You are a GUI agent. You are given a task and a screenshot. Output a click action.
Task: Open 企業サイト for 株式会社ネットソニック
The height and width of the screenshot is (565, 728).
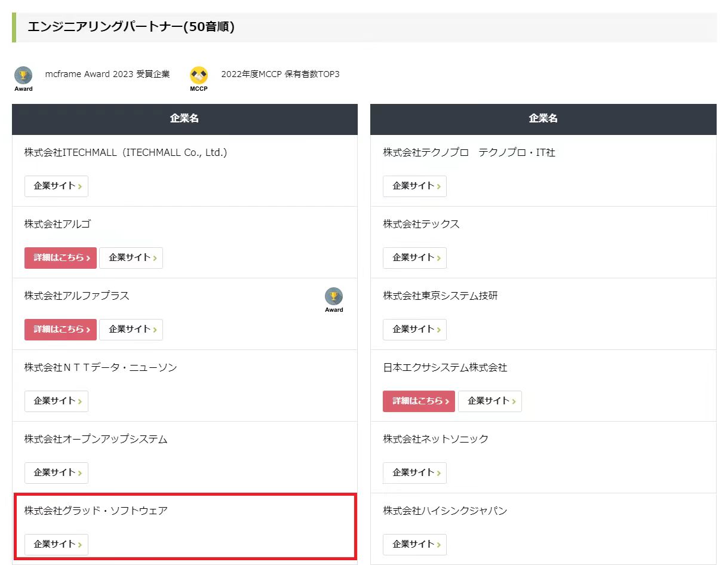(x=414, y=473)
